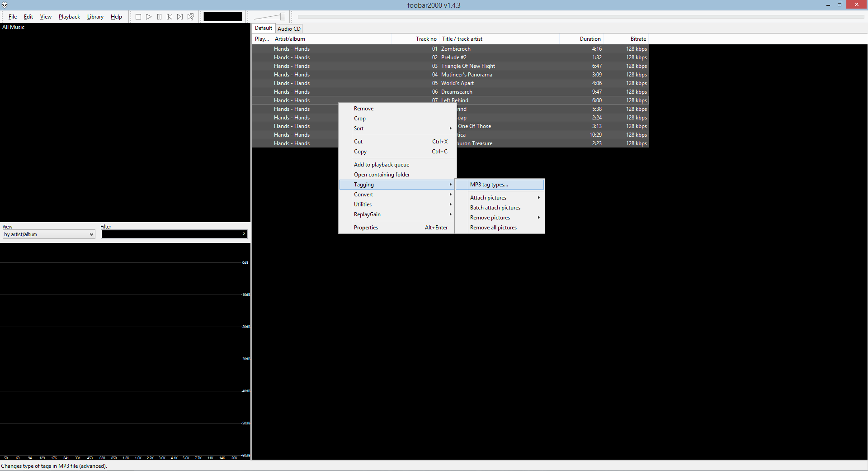
Task: Select Remove all pictures
Action: click(x=500, y=228)
